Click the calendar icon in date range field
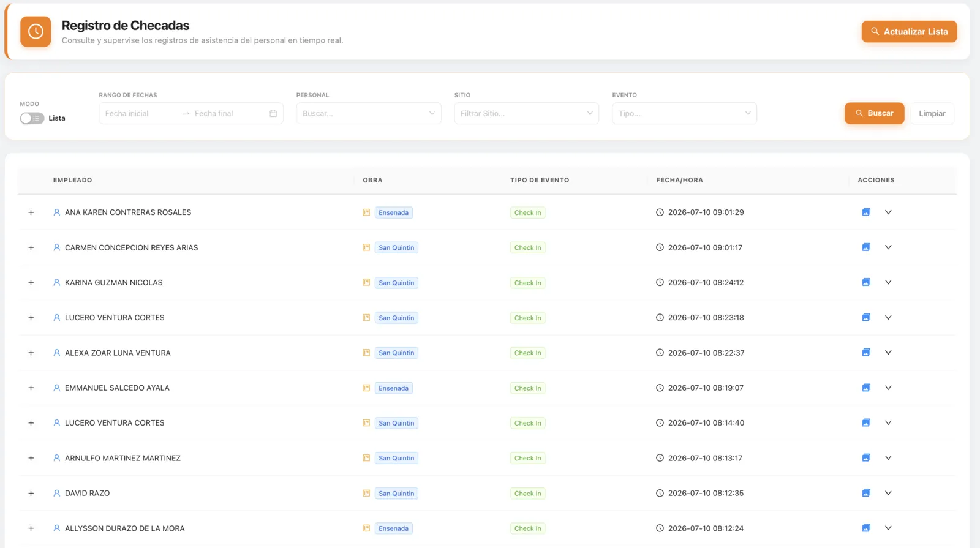 tap(273, 113)
